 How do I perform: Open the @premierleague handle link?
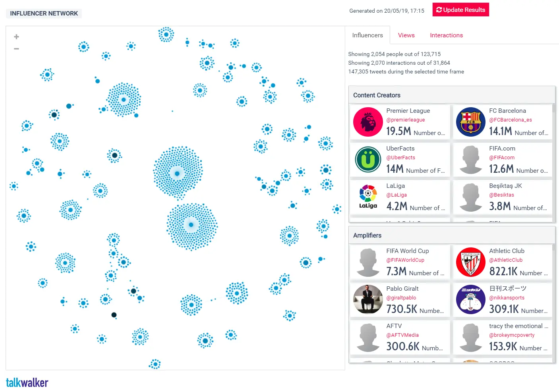point(405,120)
